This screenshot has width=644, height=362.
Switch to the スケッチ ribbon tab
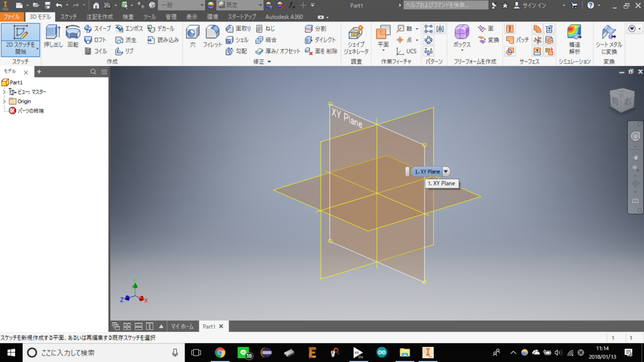(68, 17)
